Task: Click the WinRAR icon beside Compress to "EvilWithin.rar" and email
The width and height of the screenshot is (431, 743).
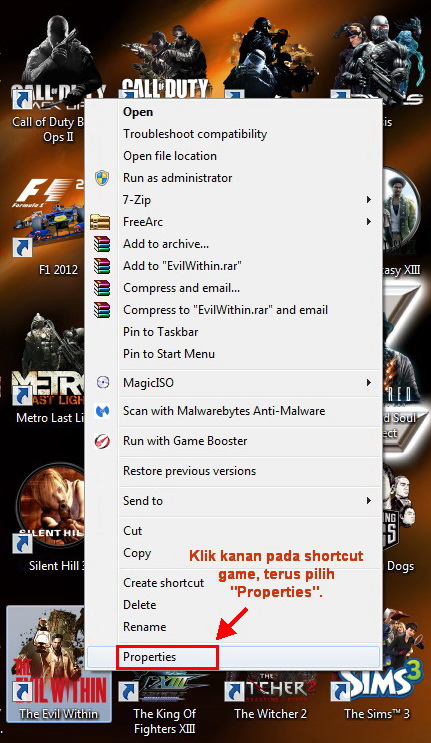Action: [101, 310]
